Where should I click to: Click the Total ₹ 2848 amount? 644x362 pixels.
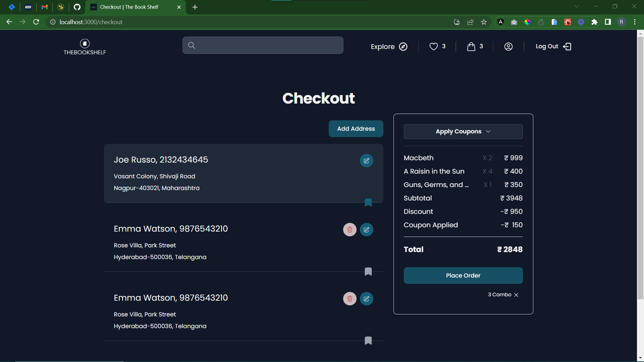coord(510,249)
